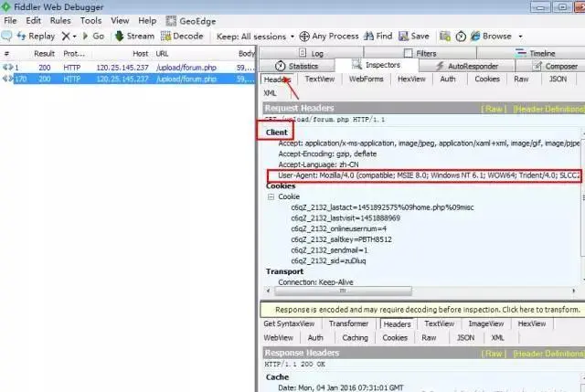Open Find sessions tool
Viewport: 585px width, 392px height.
(378, 37)
